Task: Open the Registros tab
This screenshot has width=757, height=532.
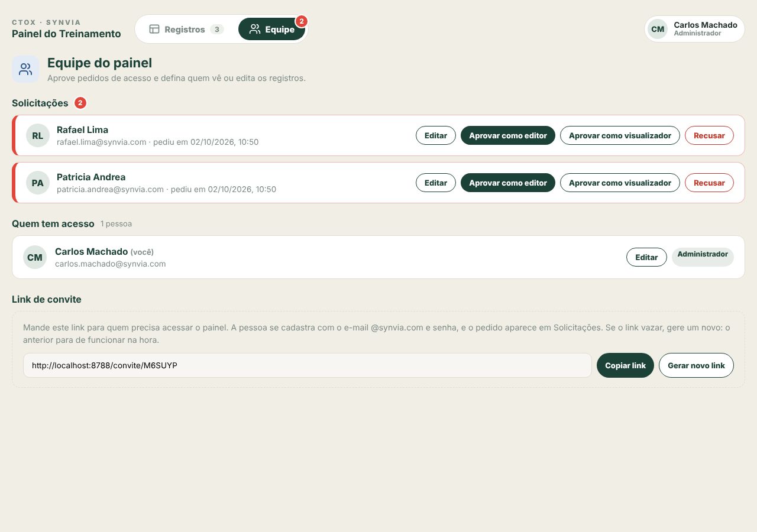Action: coord(186,29)
